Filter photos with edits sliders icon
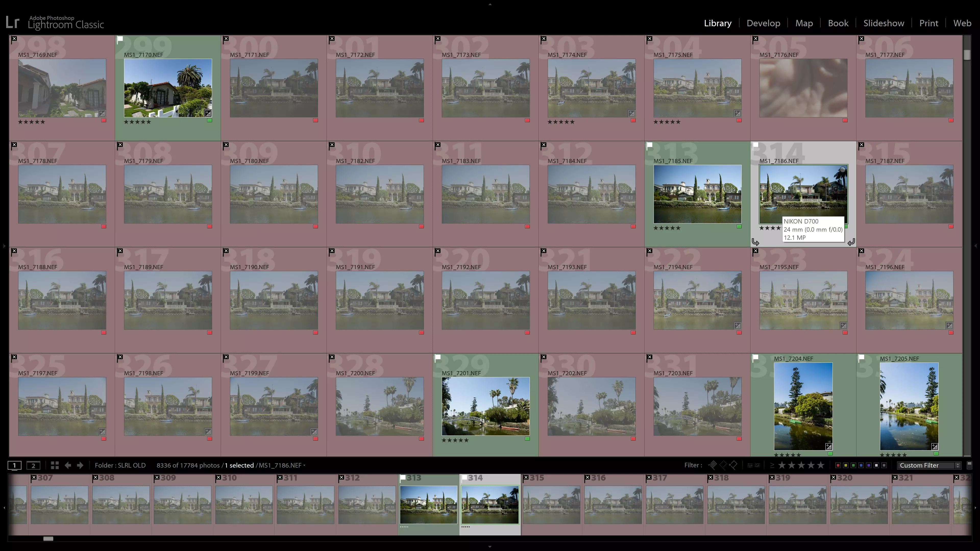The image size is (980, 551). click(750, 466)
